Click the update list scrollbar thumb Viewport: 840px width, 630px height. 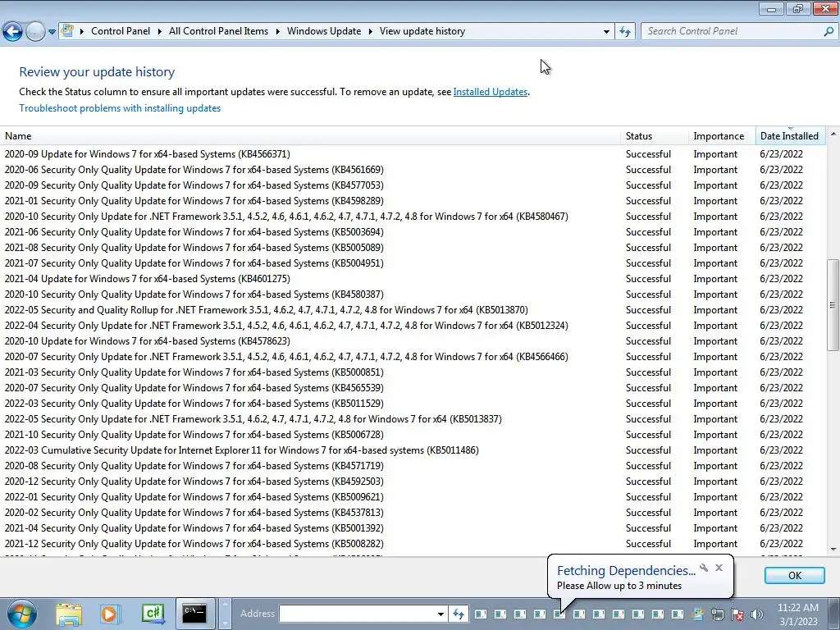click(833, 305)
